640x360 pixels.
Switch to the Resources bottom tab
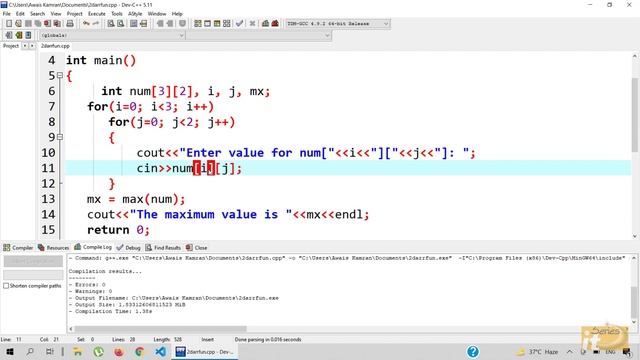[53, 248]
